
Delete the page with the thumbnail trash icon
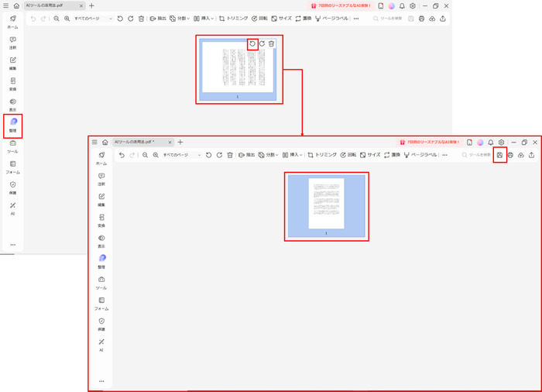pyautogui.click(x=271, y=44)
